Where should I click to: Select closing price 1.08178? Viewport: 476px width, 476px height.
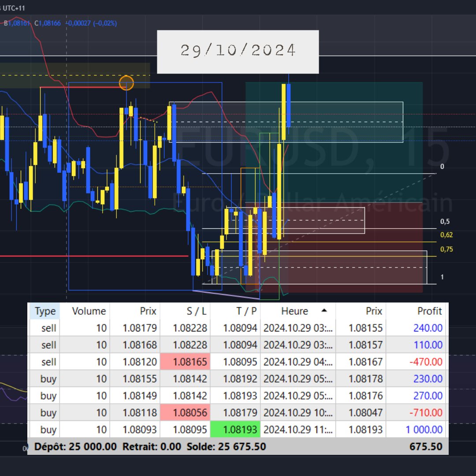click(x=365, y=379)
